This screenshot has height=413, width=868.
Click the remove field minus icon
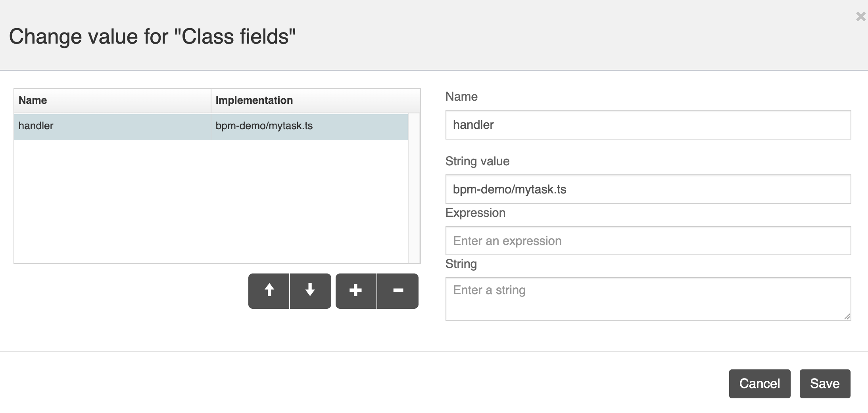click(398, 291)
